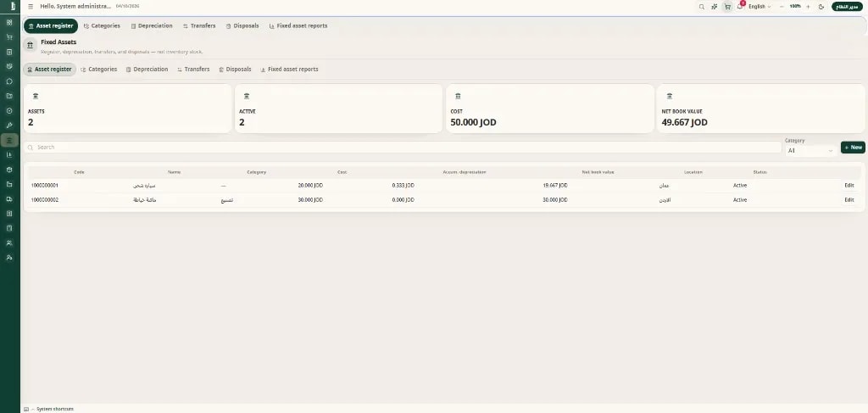Click the sparkle assistant icon in top bar
The image size is (868, 413).
[x=715, y=7]
